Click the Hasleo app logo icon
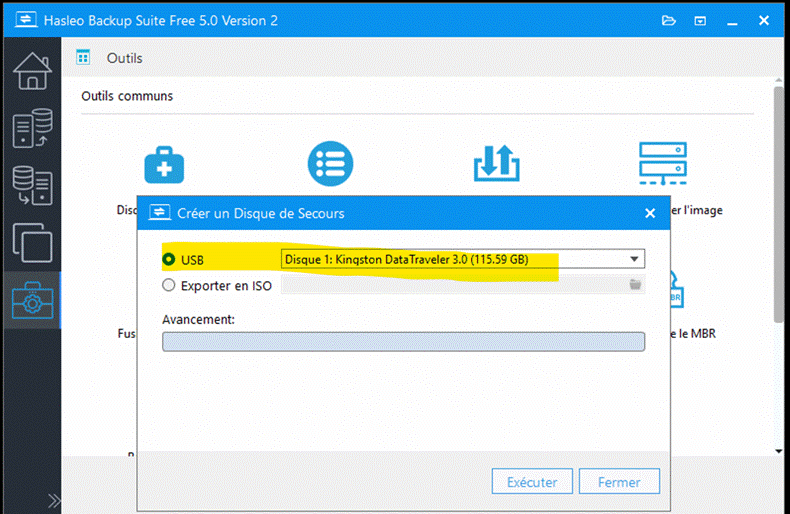This screenshot has height=514, width=790. (x=26, y=20)
